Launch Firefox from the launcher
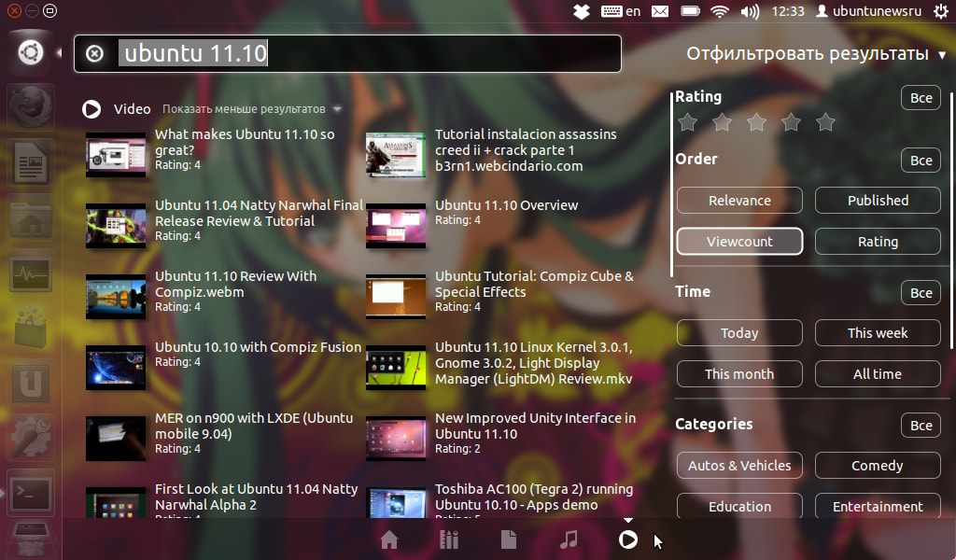 (x=31, y=107)
